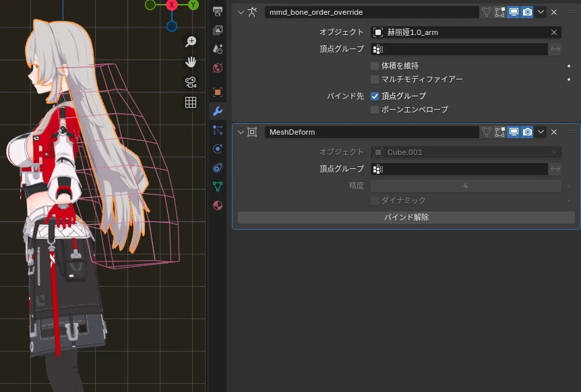Open the Modifiers wrench tab
581x392 pixels.
[x=218, y=110]
